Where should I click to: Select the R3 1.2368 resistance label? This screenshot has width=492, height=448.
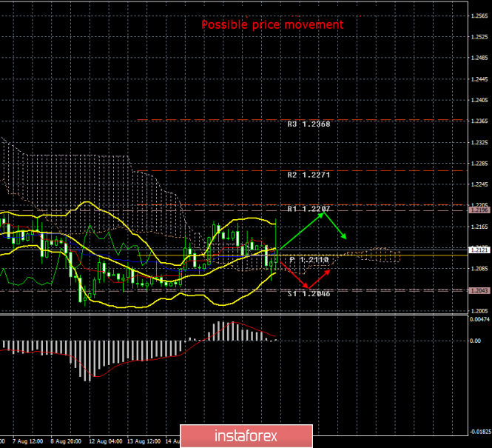click(x=309, y=124)
